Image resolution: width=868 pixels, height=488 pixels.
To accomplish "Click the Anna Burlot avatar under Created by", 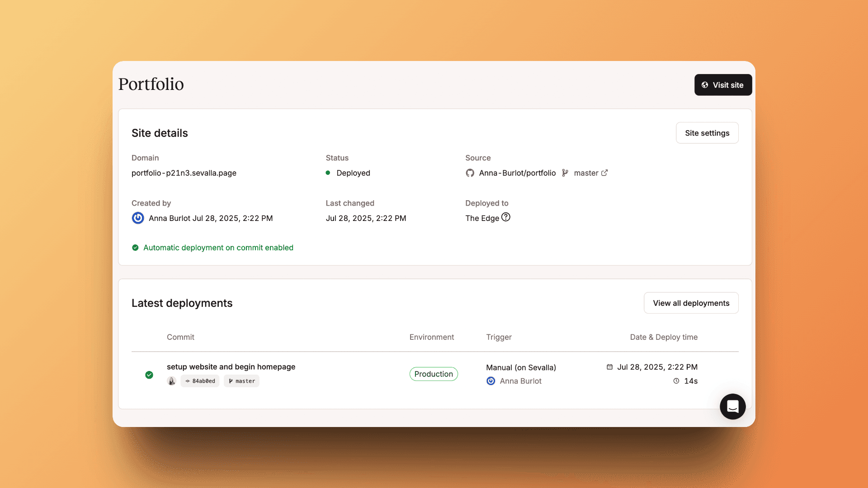I will (138, 218).
